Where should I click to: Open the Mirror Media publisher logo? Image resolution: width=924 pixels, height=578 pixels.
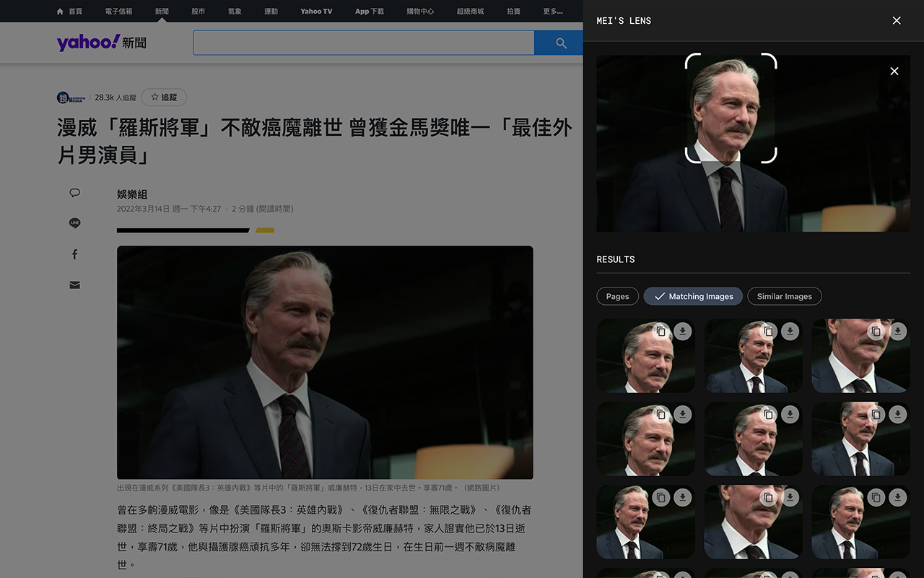point(72,98)
